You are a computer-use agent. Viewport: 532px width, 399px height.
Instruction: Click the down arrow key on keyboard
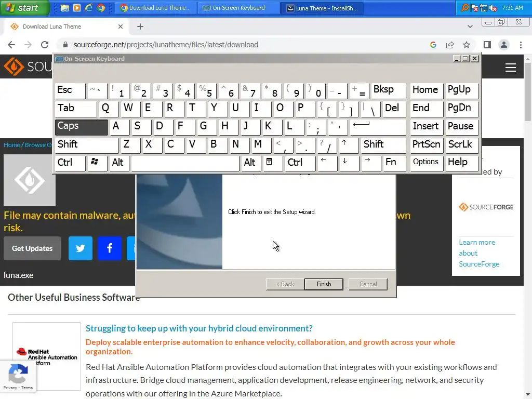pyautogui.click(x=349, y=163)
